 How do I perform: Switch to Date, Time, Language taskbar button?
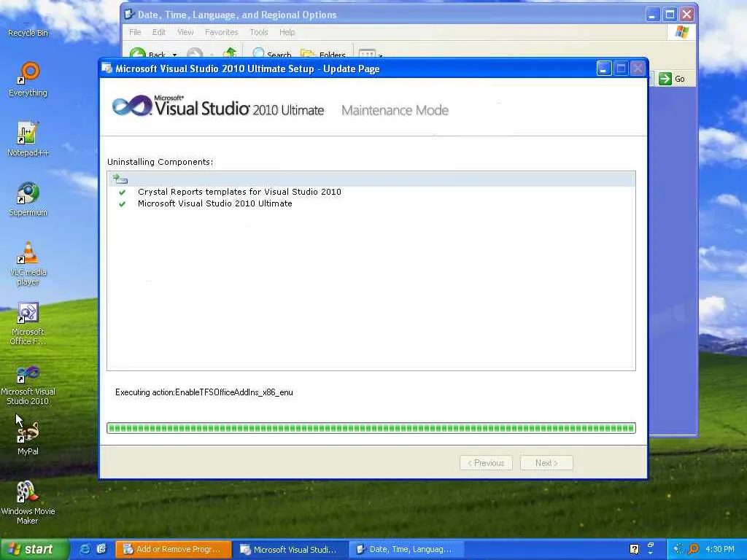point(407,549)
